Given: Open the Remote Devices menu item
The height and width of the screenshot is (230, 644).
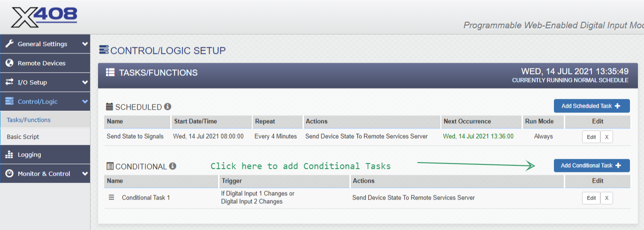Looking at the screenshot, I should tap(42, 63).
